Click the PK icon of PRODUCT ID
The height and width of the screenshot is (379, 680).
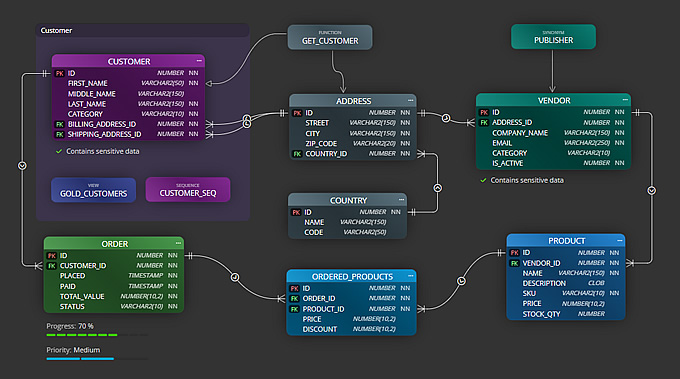click(x=514, y=252)
